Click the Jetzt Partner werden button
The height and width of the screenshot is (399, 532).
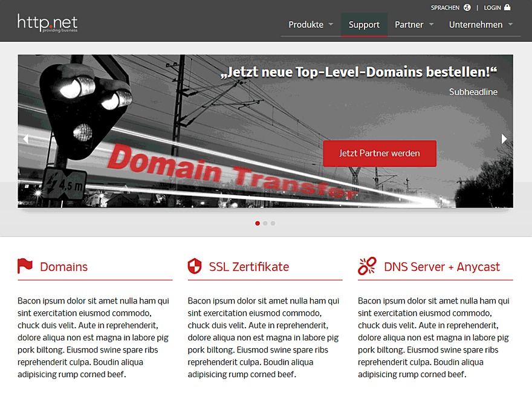[x=380, y=154]
